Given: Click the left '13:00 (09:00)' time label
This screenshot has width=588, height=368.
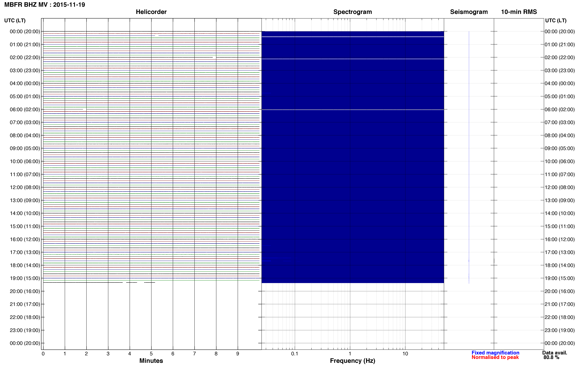Looking at the screenshot, I should [x=25, y=200].
